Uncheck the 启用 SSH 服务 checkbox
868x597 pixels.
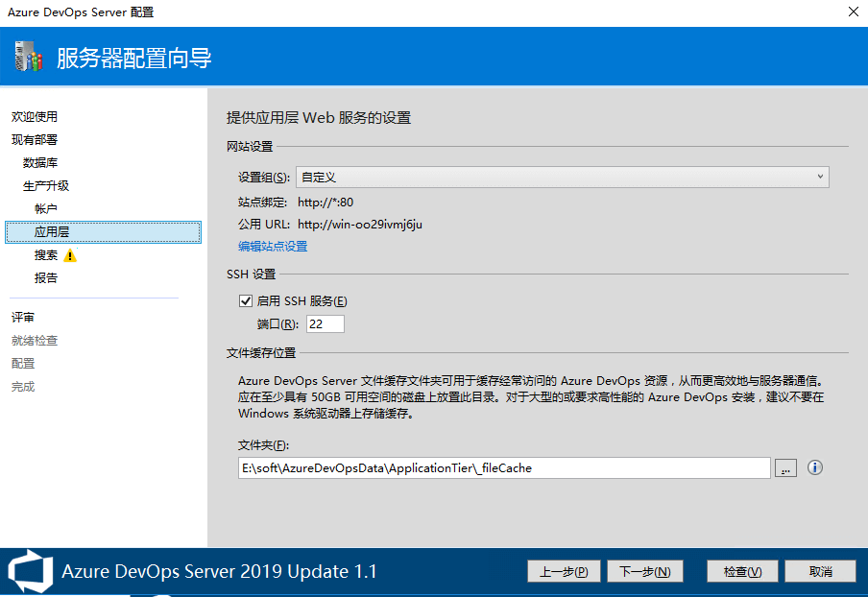[246, 301]
